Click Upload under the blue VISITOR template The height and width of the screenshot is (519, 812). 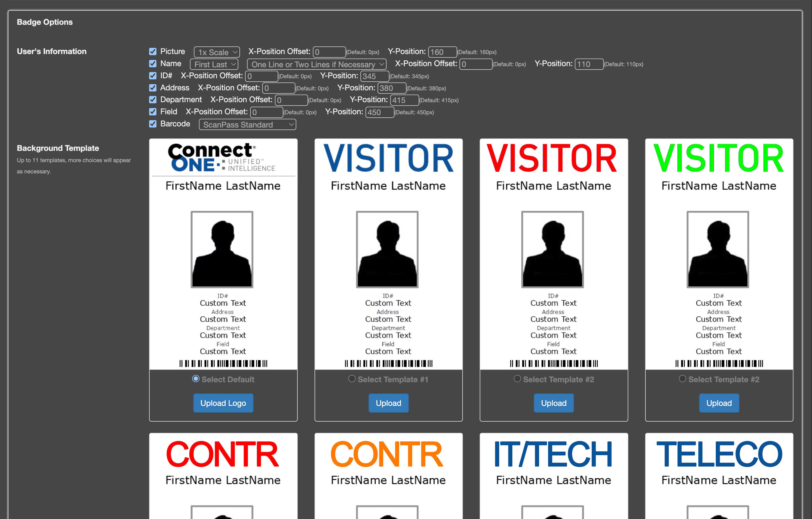pos(388,403)
